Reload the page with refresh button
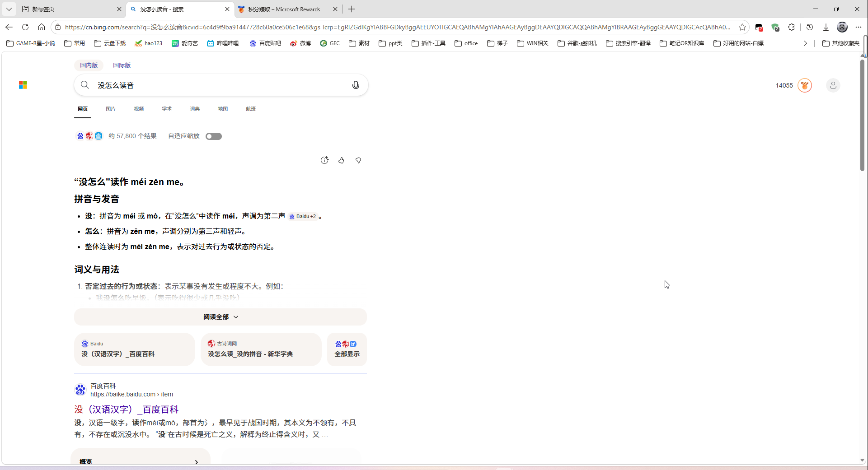The height and width of the screenshot is (470, 868). coord(25,27)
